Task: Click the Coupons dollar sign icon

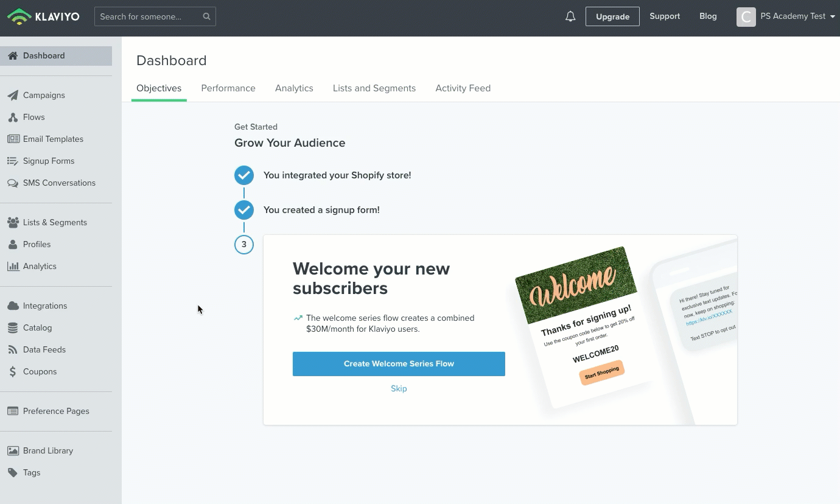Action: tap(13, 371)
